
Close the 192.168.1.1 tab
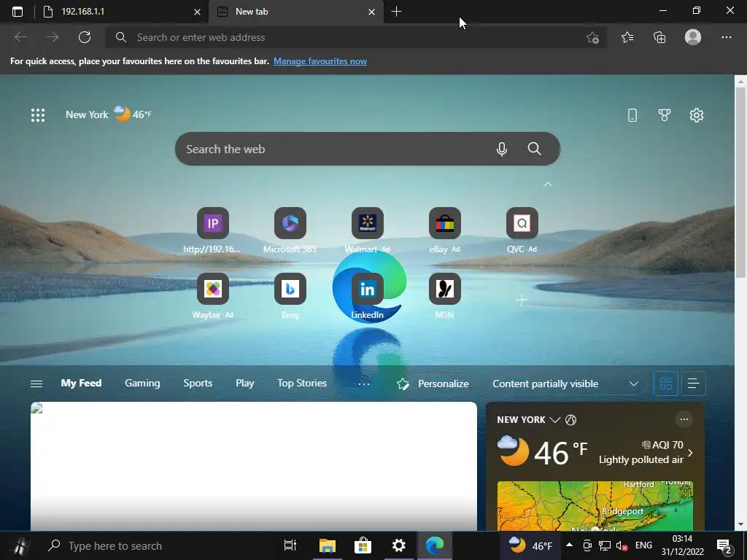(x=197, y=12)
